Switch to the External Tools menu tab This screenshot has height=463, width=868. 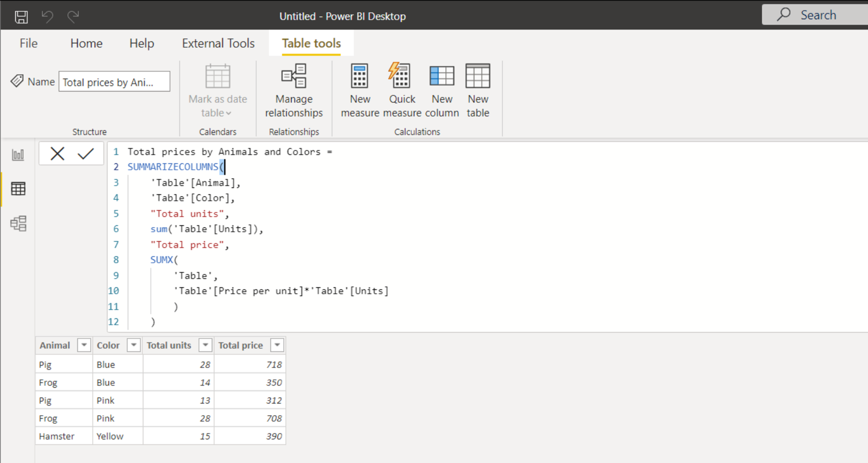point(218,43)
